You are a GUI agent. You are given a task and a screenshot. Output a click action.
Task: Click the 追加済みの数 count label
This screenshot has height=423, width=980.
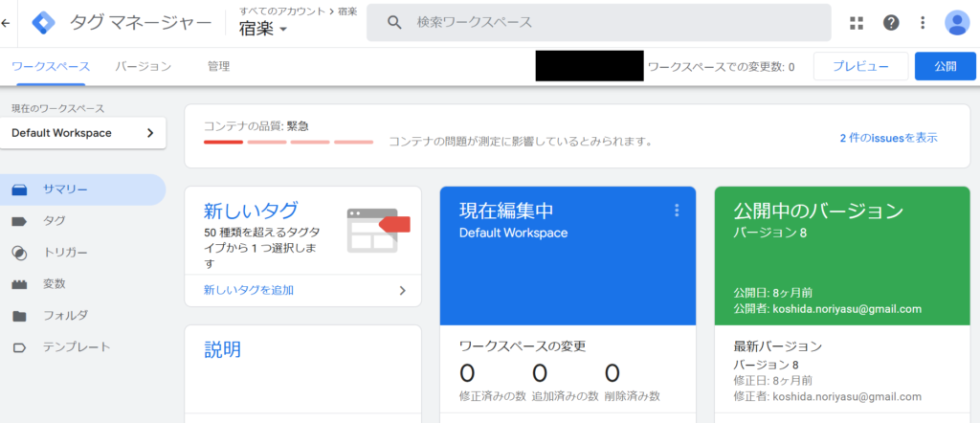tap(565, 395)
